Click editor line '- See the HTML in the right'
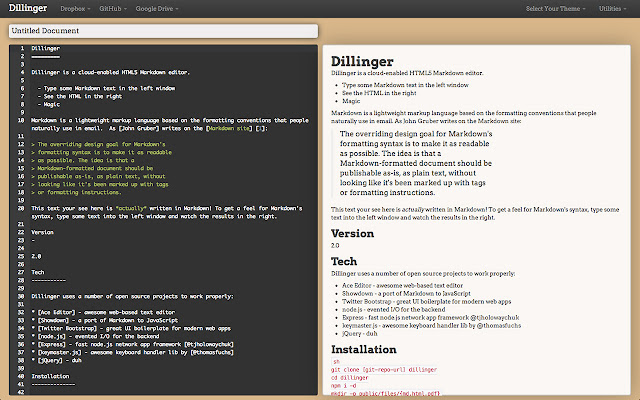 80,96
